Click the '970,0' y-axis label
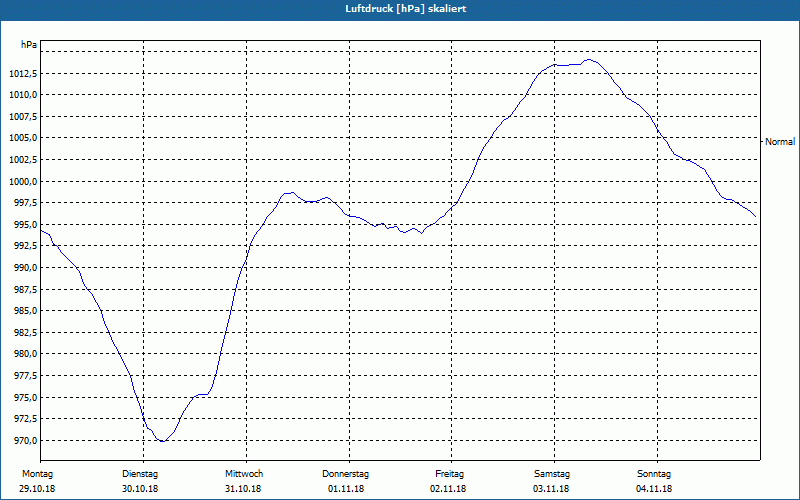The width and height of the screenshot is (800, 500). 25,441
